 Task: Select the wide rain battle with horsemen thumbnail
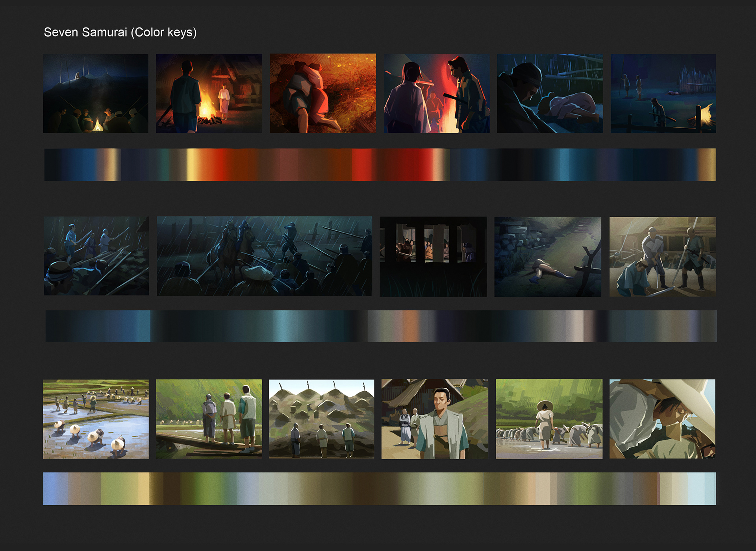click(x=264, y=256)
